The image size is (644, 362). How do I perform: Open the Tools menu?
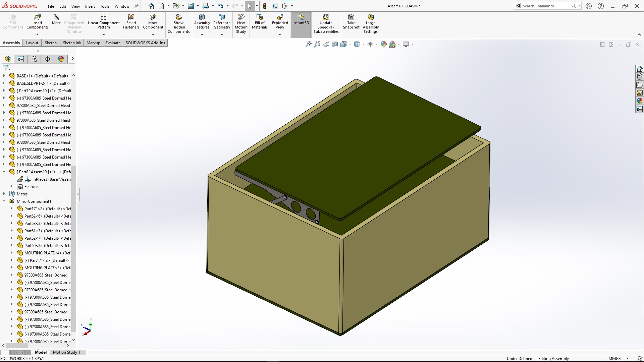click(x=105, y=6)
